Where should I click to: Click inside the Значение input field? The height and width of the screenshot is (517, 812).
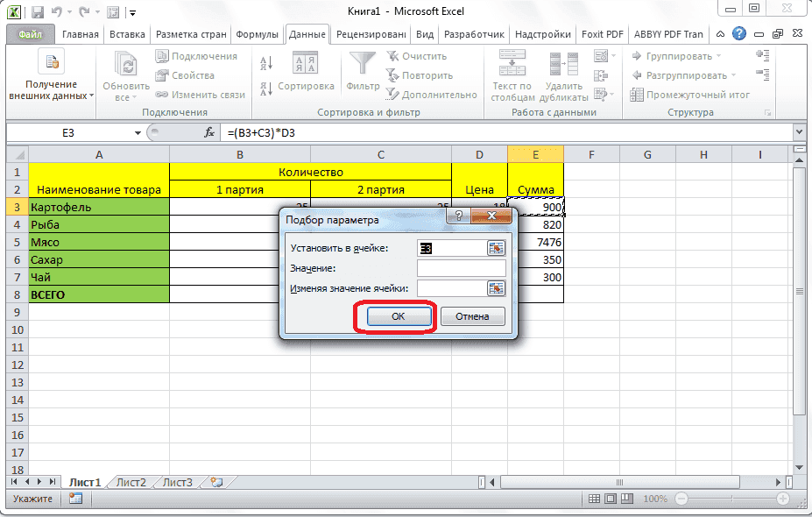pos(460,269)
